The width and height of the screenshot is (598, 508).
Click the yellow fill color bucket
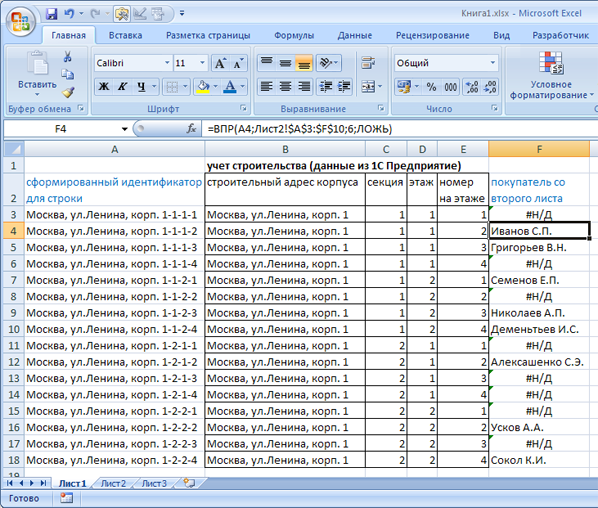coord(203,87)
